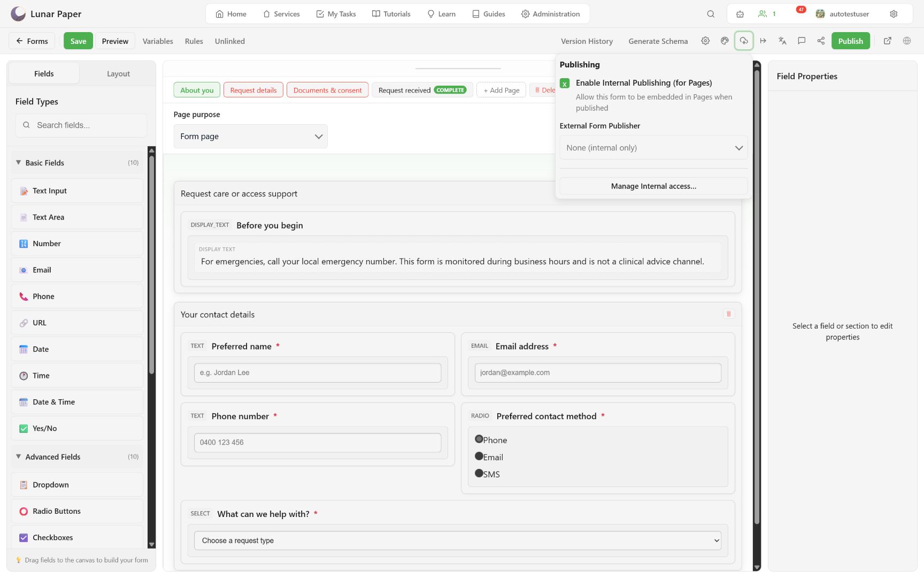
Task: Open the Documents & consent page tab
Action: pyautogui.click(x=327, y=90)
